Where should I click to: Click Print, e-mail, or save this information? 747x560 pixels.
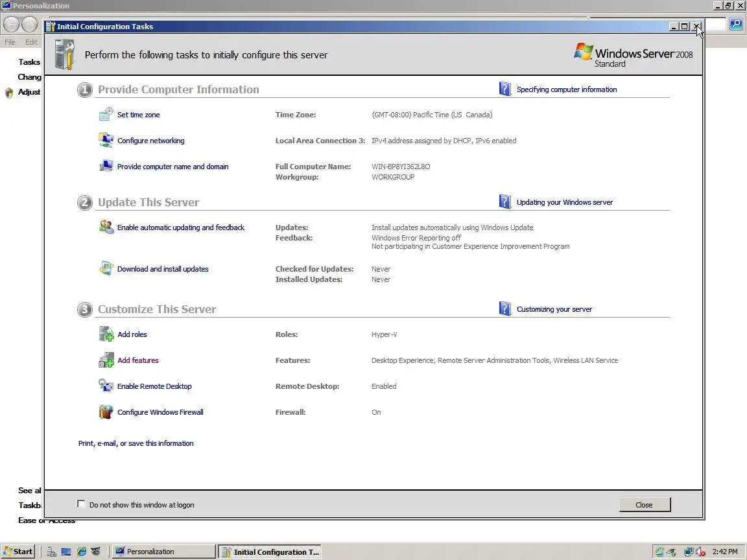[x=136, y=443]
